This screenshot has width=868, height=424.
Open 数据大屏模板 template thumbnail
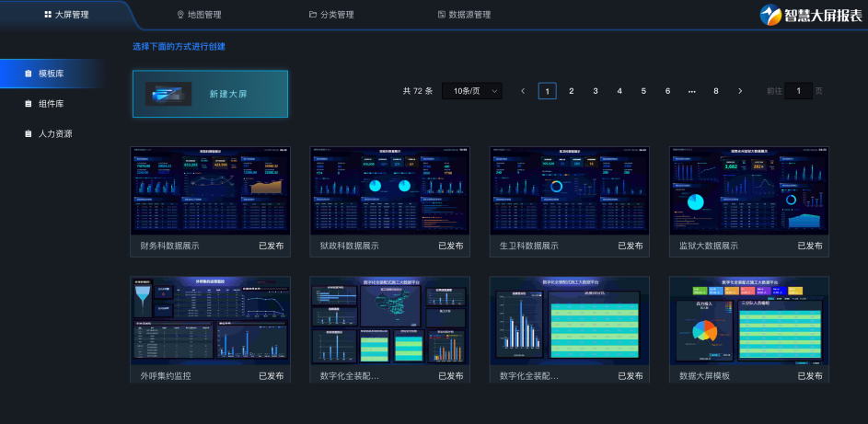749,321
